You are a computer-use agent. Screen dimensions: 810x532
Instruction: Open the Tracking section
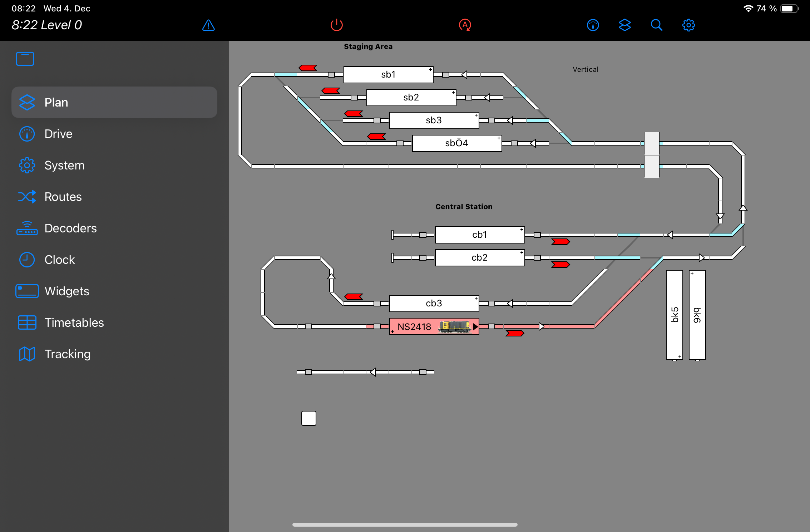tap(67, 354)
